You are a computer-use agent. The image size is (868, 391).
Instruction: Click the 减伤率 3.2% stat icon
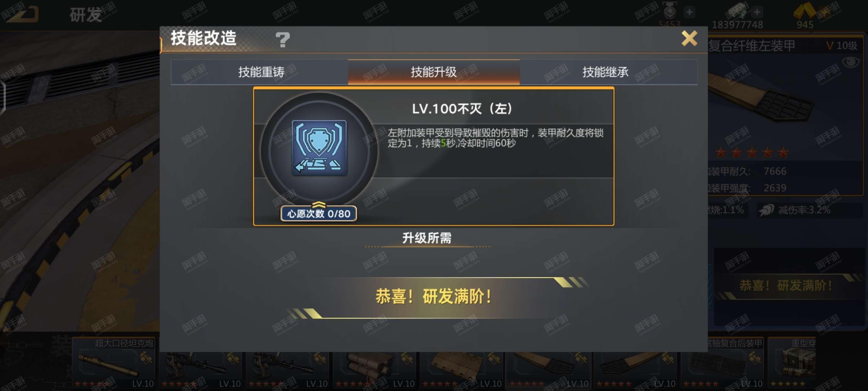(766, 210)
